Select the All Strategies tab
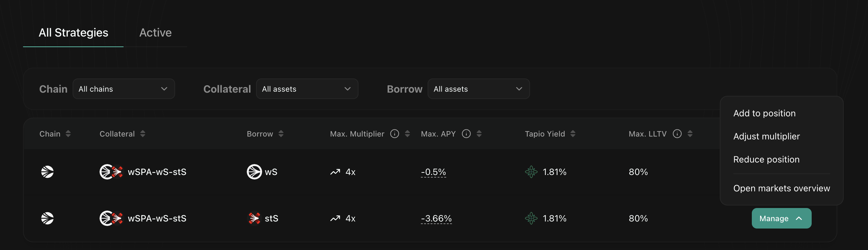 click(74, 33)
